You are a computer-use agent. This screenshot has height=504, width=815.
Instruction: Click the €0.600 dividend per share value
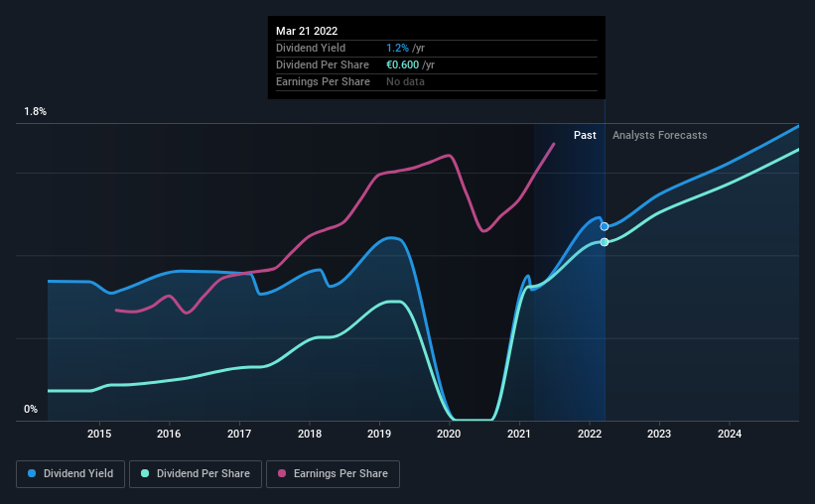(402, 64)
